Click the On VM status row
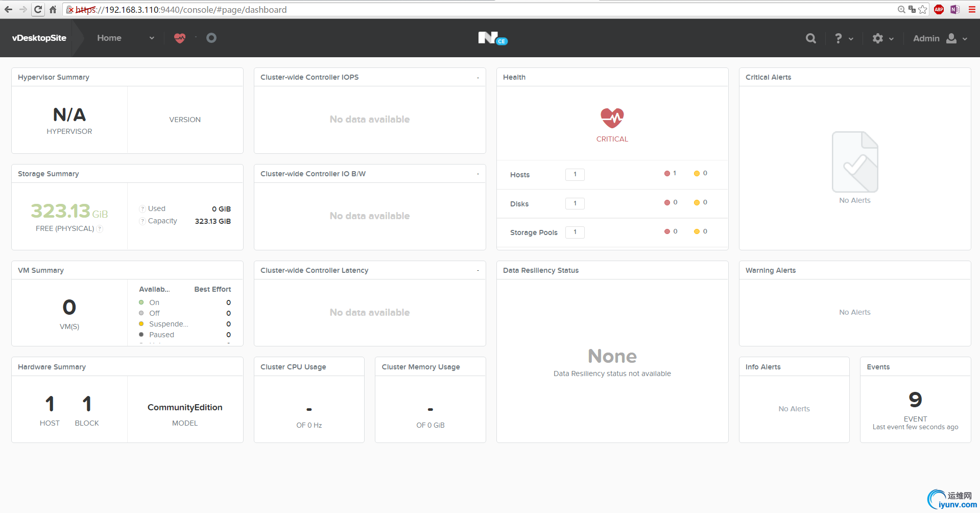 click(x=185, y=302)
